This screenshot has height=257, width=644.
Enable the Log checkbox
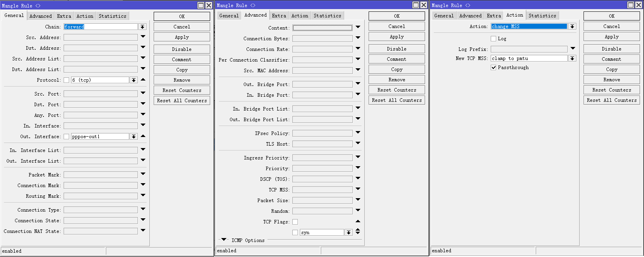pos(493,39)
